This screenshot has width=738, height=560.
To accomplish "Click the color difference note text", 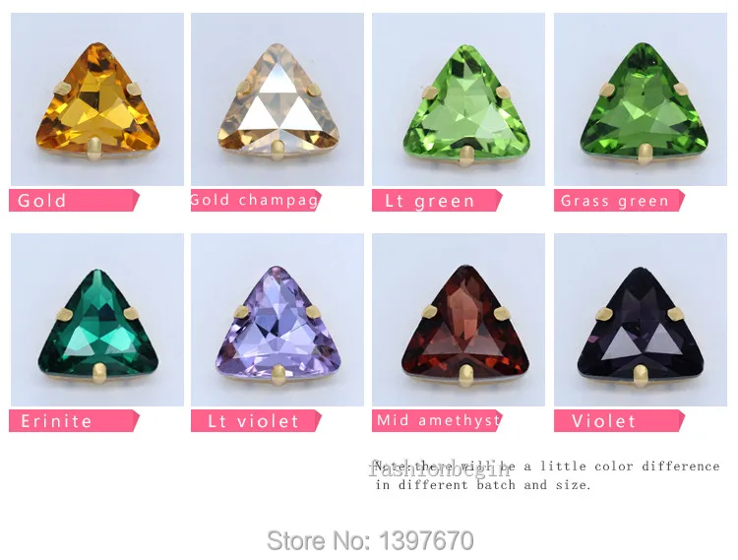I will click(x=547, y=475).
